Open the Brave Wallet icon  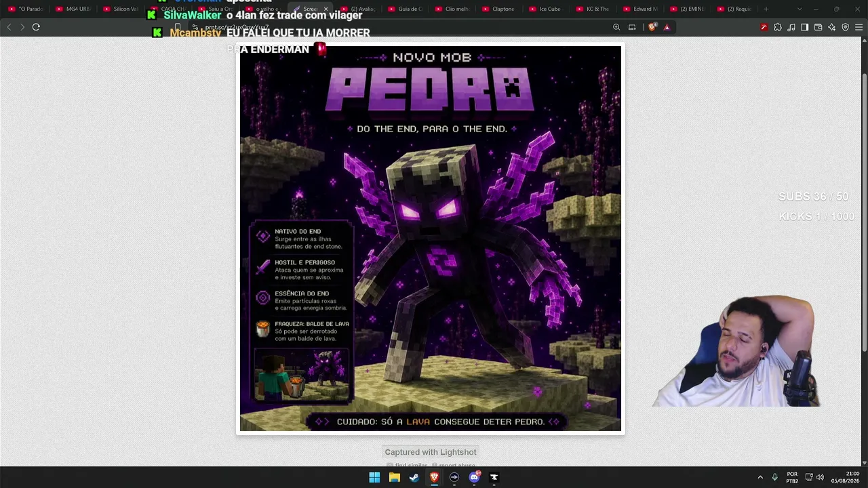818,27
